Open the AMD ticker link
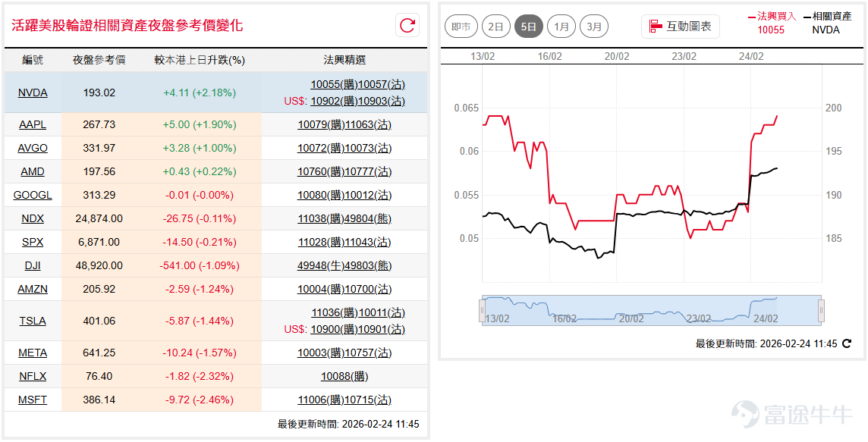The height and width of the screenshot is (442, 868). [x=33, y=171]
